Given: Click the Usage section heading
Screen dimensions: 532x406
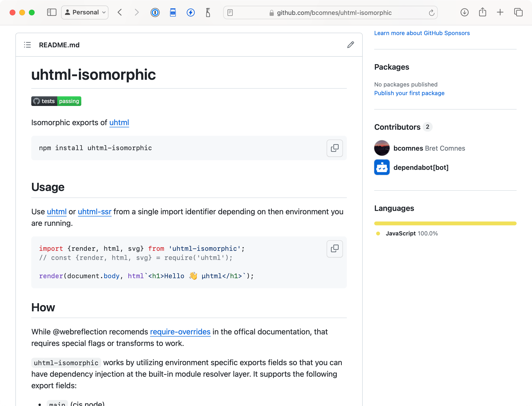Looking at the screenshot, I should point(48,187).
